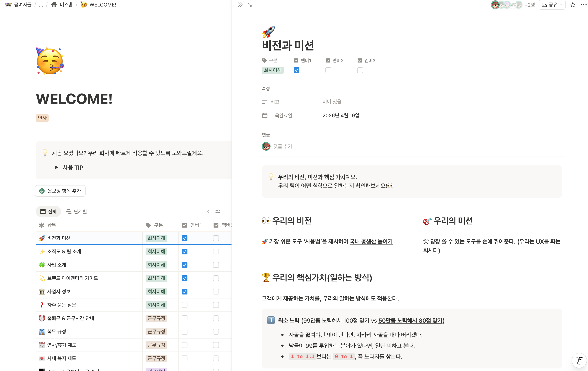
Task: Click your avatar beside 댓글 추가
Action: click(266, 146)
